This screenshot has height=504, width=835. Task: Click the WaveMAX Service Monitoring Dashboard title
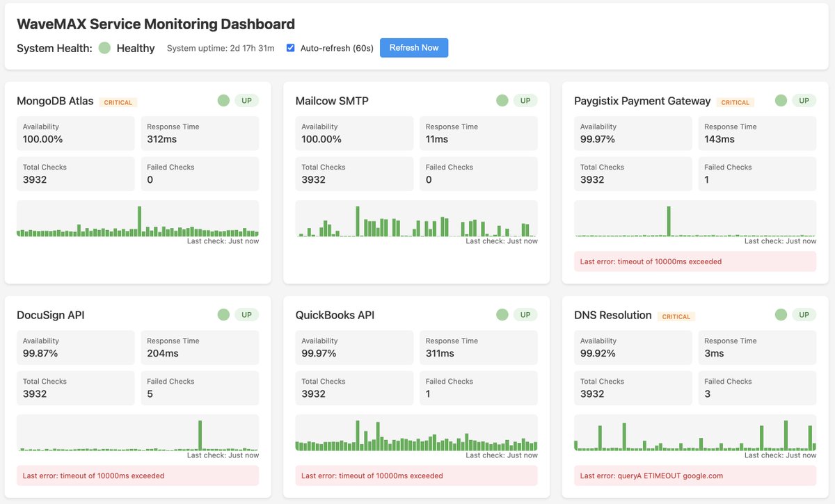156,24
